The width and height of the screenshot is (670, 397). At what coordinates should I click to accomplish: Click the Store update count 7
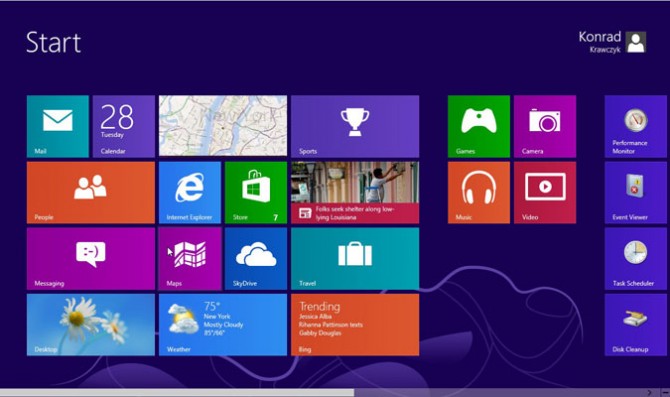[276, 218]
